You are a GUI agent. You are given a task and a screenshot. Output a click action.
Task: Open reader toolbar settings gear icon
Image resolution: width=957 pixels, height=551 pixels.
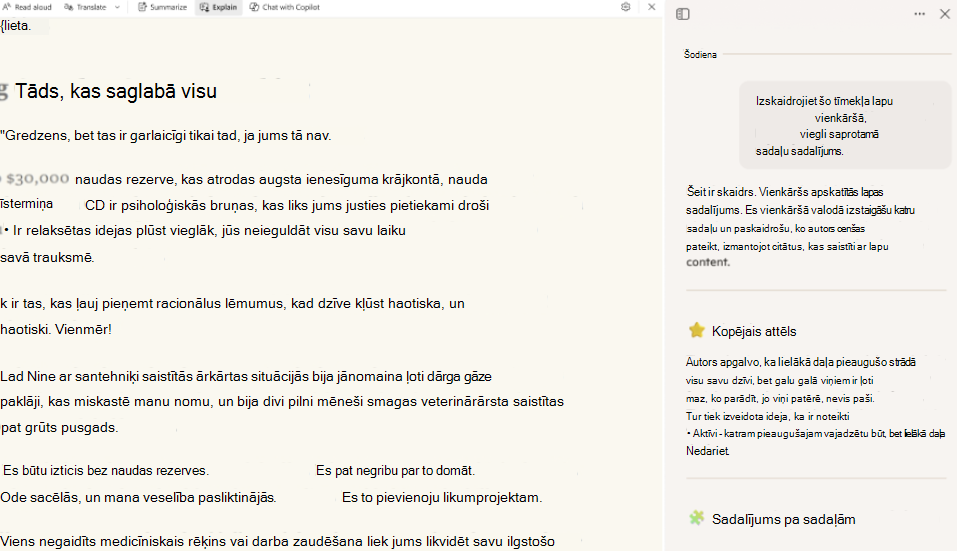[626, 7]
